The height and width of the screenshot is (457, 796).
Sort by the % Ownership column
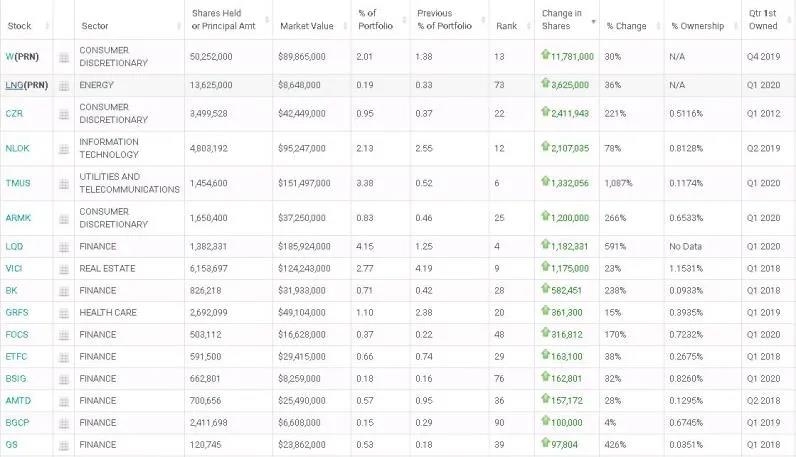tap(697, 26)
